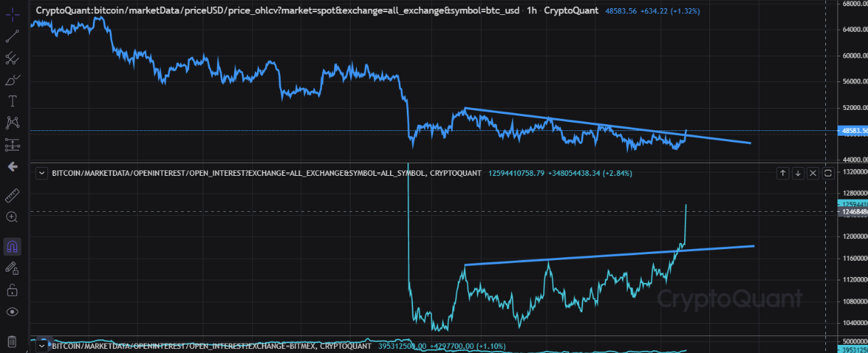Click the back arrow icon in sidebar

click(x=12, y=166)
